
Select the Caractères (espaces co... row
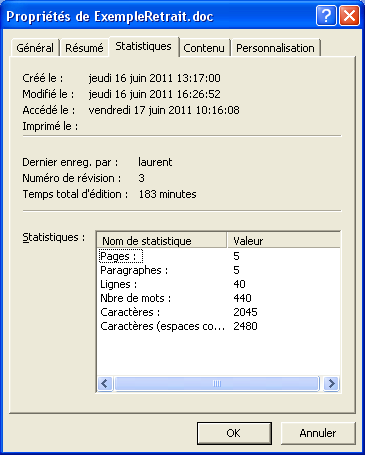tap(219, 326)
